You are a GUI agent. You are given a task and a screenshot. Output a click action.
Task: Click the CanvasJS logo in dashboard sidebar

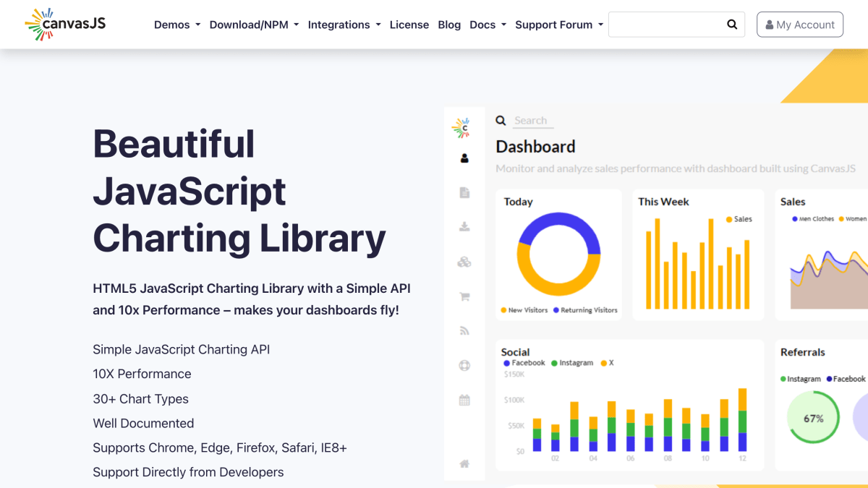pyautogui.click(x=461, y=127)
